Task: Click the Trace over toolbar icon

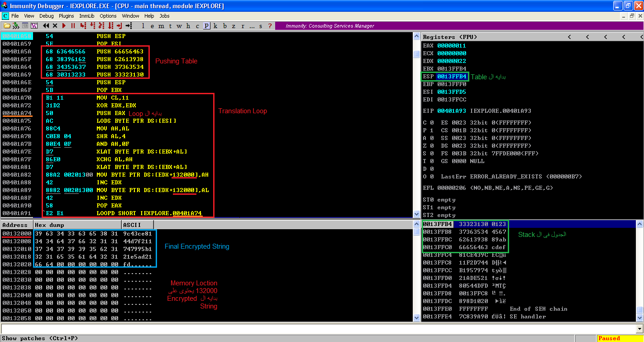Action: tap(111, 26)
